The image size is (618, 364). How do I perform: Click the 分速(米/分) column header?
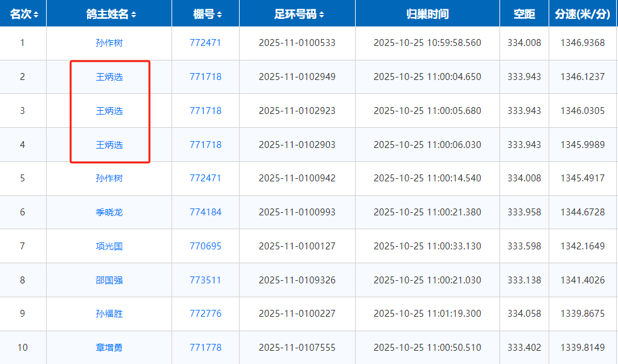point(583,14)
